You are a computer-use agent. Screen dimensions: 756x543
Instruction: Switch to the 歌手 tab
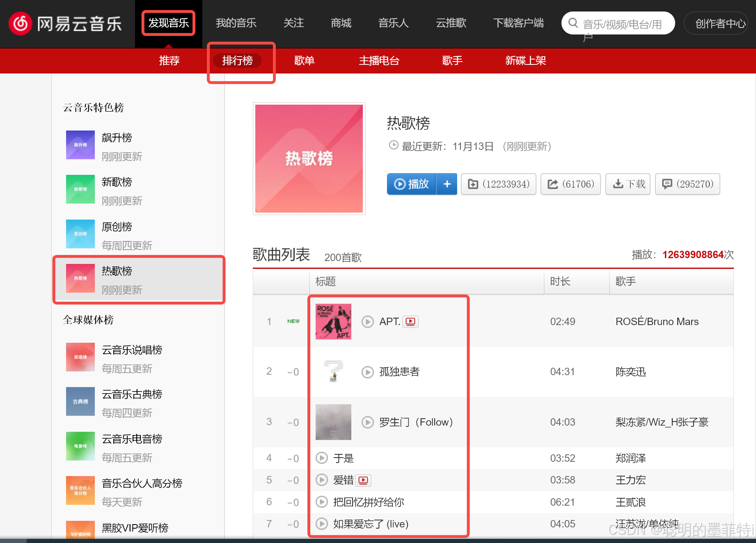[452, 61]
